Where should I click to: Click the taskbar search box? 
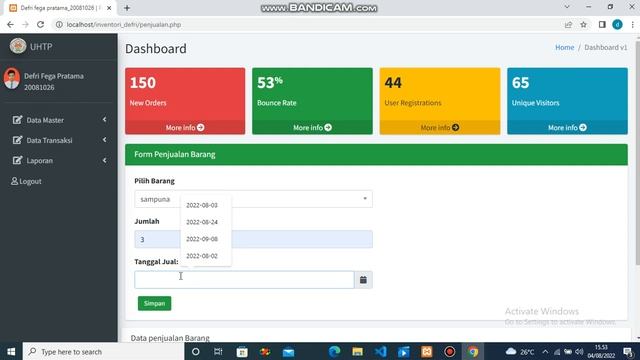tap(103, 351)
